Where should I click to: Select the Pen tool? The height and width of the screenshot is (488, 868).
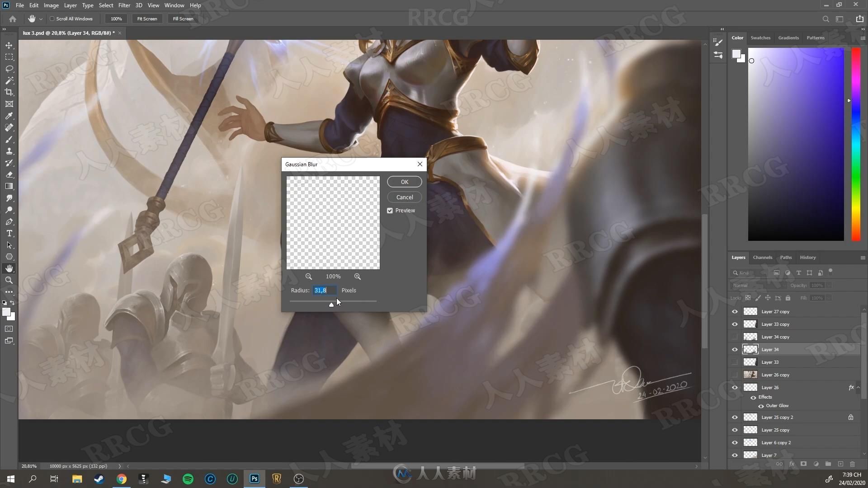click(9, 221)
